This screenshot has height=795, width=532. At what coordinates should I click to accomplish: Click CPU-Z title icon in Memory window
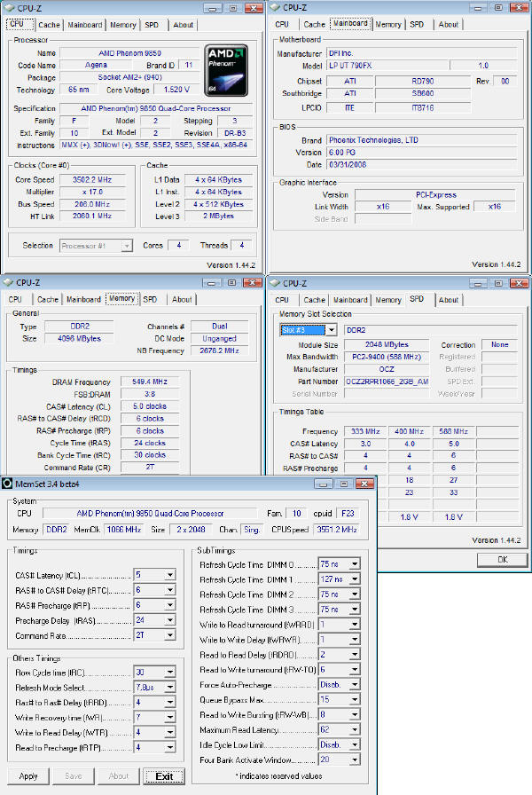click(8, 282)
